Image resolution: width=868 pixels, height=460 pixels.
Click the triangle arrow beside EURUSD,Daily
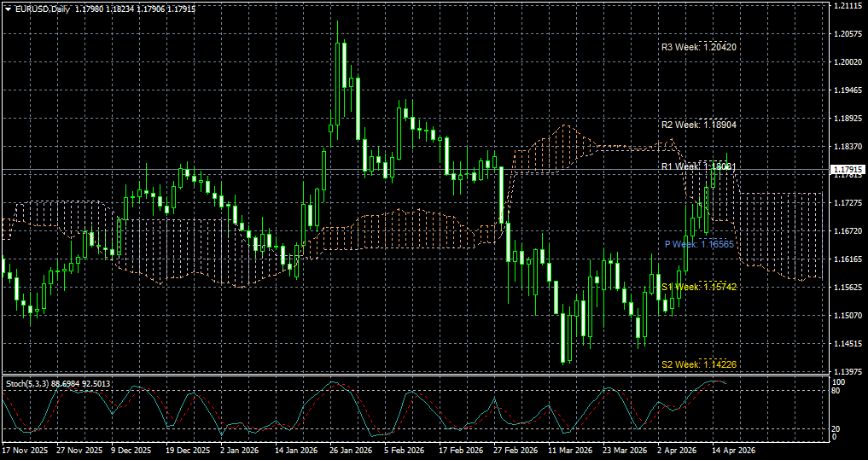pos(8,9)
